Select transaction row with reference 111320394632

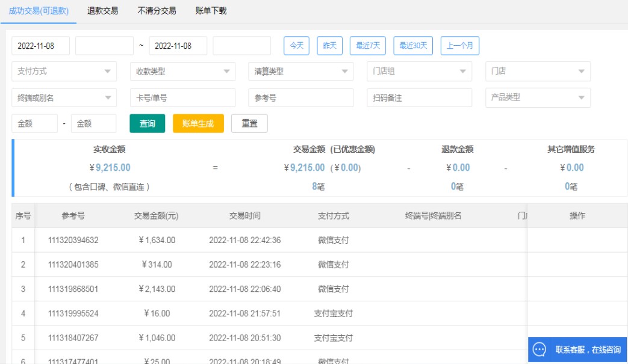point(73,240)
